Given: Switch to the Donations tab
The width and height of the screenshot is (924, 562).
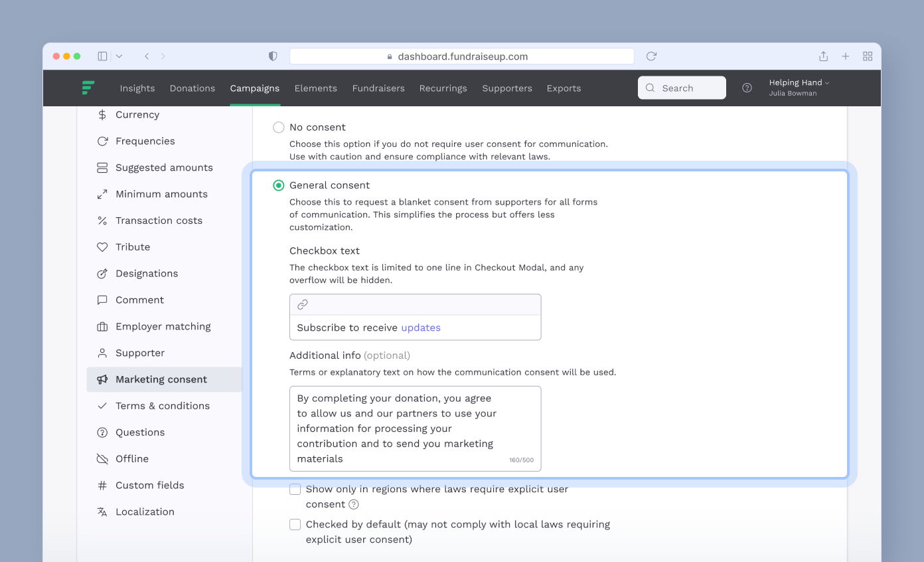Looking at the screenshot, I should point(193,88).
